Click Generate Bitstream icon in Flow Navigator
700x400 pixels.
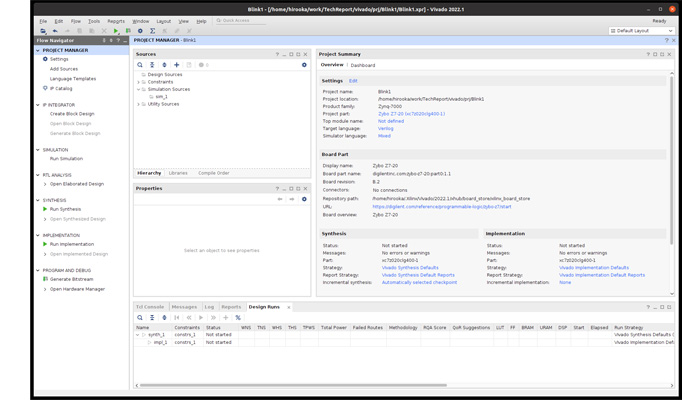coord(45,279)
